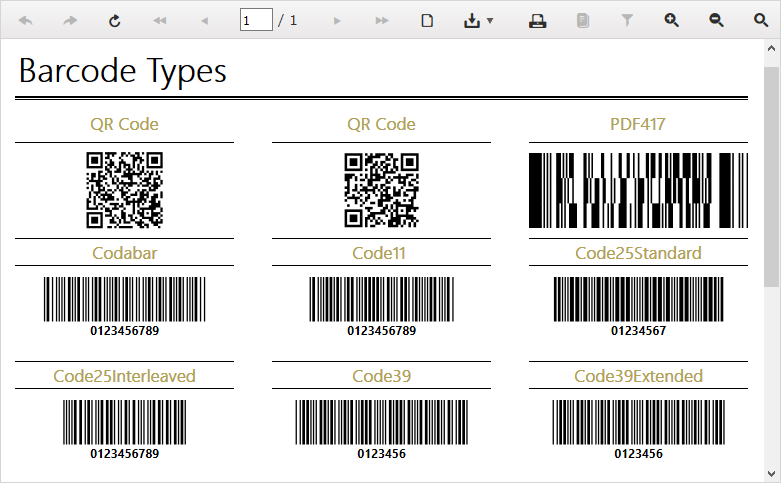
Task: Click the search magnifier icon
Action: [761, 20]
